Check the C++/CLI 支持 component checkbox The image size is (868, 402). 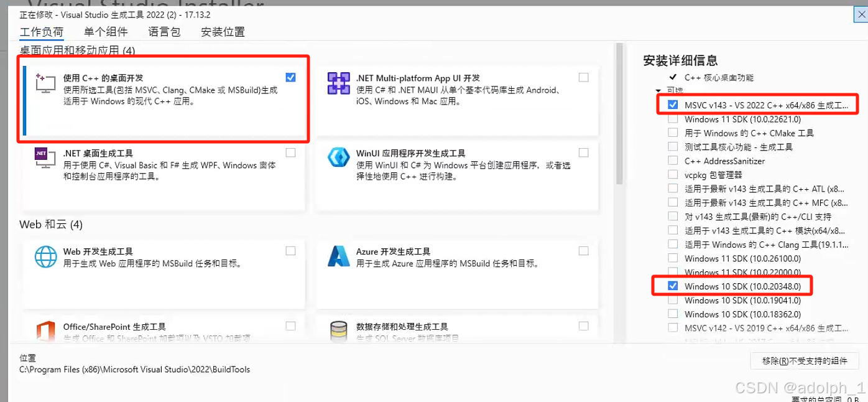[x=673, y=217]
